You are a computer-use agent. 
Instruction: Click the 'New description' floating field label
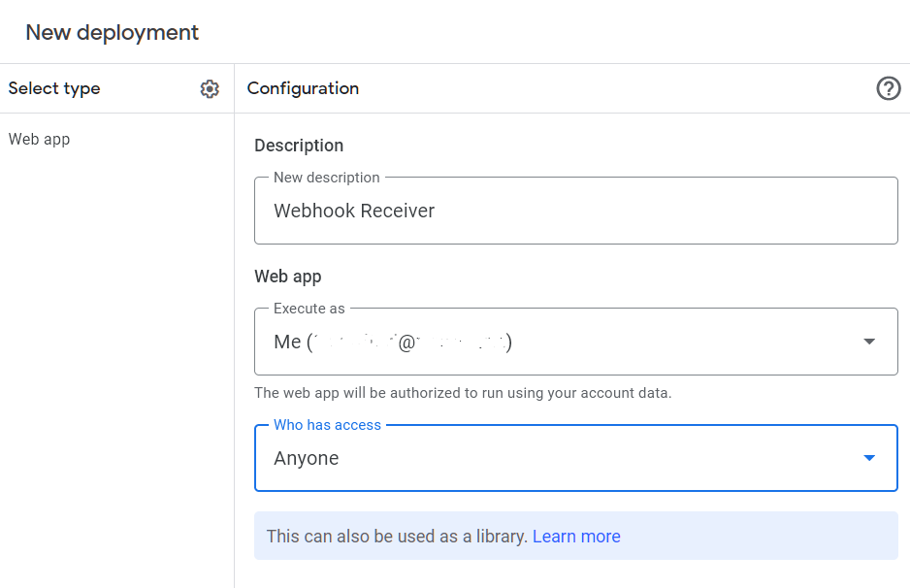point(326,178)
